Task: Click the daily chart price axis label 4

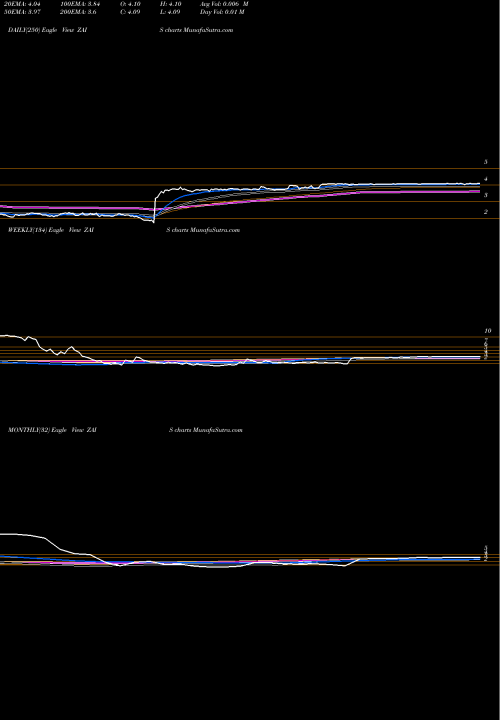Action: pyautogui.click(x=485, y=179)
